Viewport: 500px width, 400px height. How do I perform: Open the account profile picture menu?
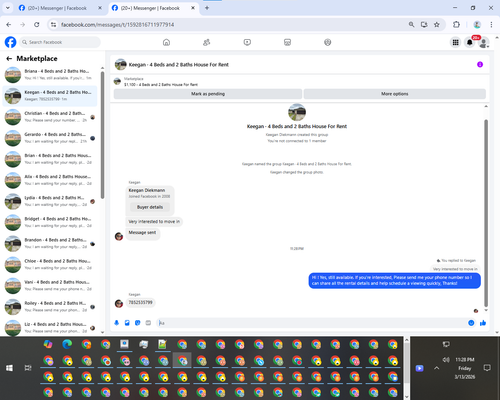click(484, 42)
